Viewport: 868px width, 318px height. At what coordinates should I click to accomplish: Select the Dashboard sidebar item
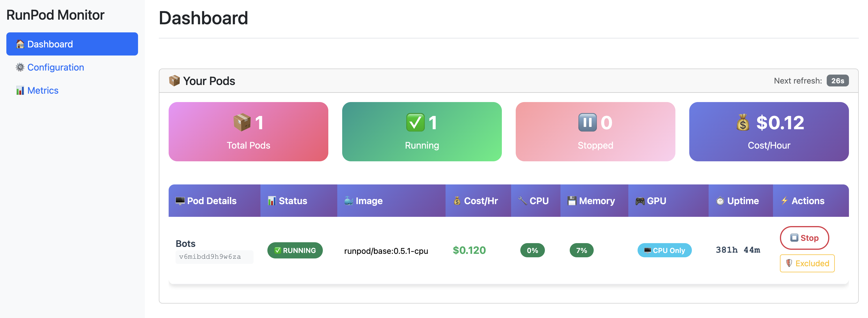pos(72,44)
